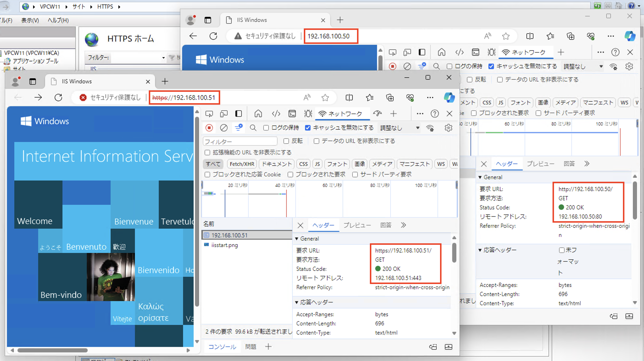Click the フィルター input in front DevTools
644x361 pixels.
(x=240, y=142)
